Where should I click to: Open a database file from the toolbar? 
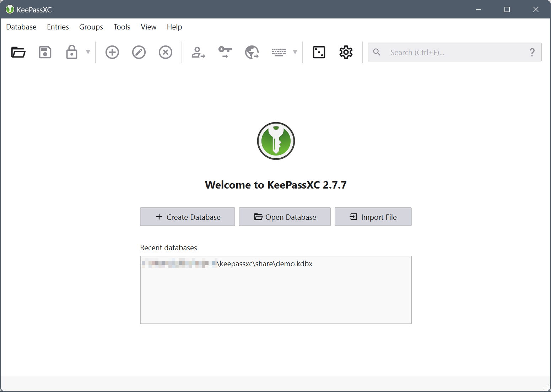click(x=18, y=52)
